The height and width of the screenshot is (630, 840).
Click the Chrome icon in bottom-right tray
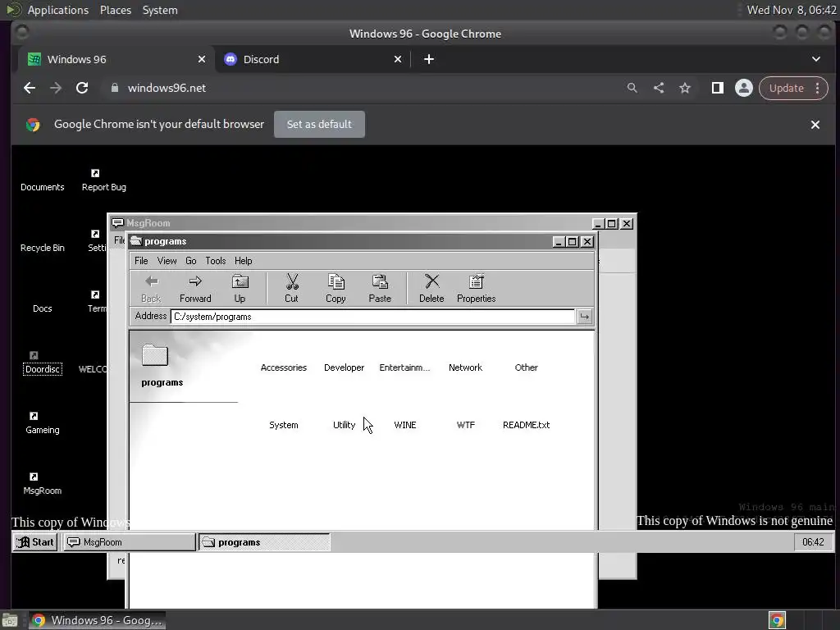pyautogui.click(x=777, y=620)
